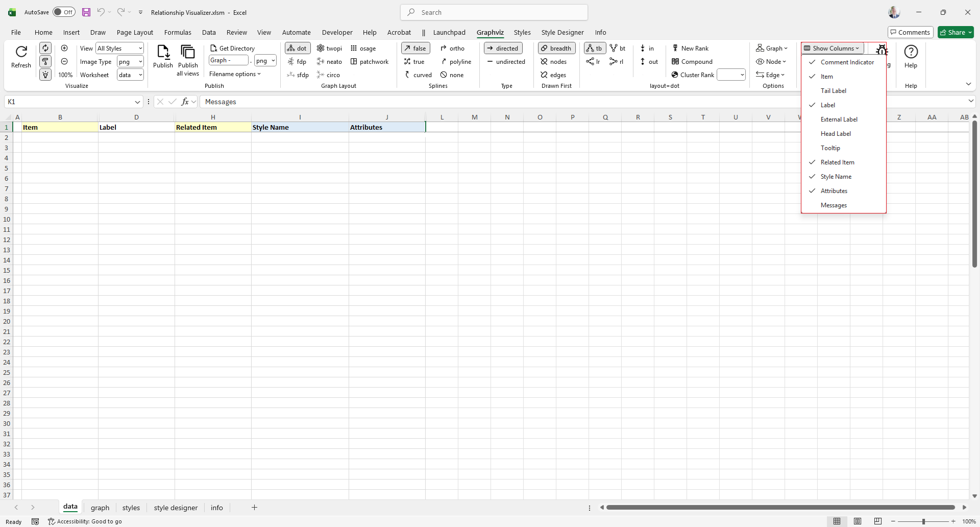Click the Comments button
The image size is (980, 527).
click(x=910, y=32)
